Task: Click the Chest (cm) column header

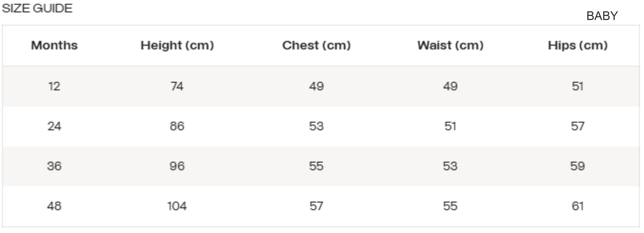Action: pyautogui.click(x=316, y=45)
